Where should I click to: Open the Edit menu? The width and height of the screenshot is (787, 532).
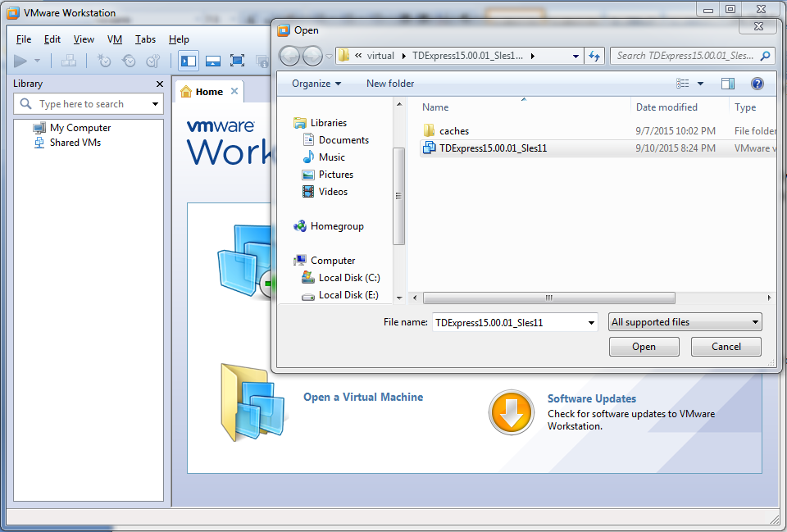coord(52,39)
